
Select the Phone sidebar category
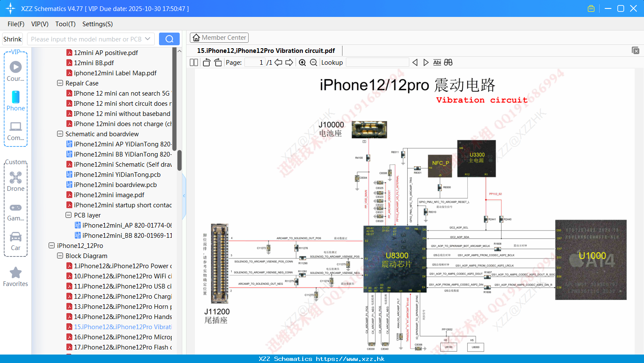coord(16,101)
